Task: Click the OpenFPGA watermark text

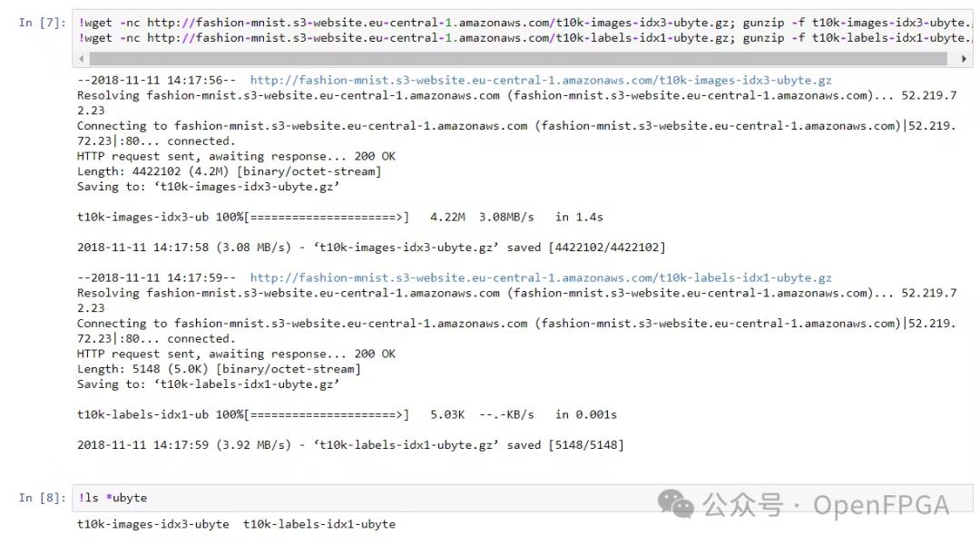Action: pos(880,504)
